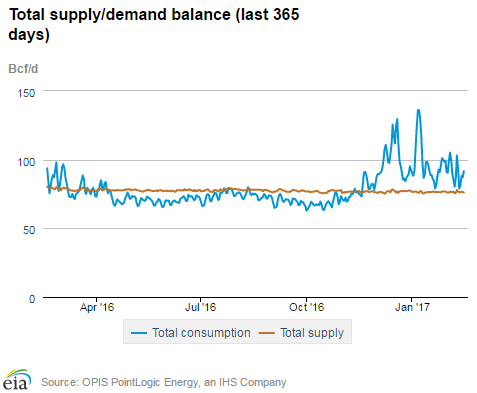Screen dimensions: 477x393
Task: Toggle the Total supply legend entry
Action: (301, 333)
